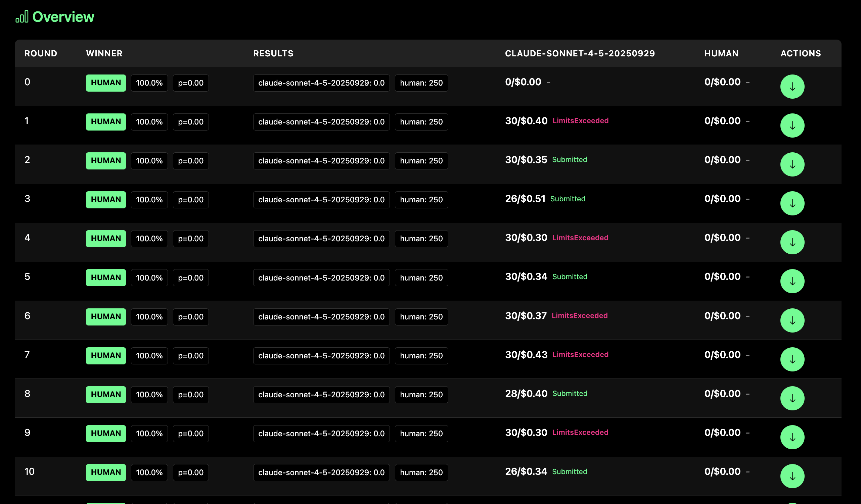Click the CLAUDE-SONNET-4-5-20250929 column header
The image size is (861, 504).
click(x=580, y=53)
